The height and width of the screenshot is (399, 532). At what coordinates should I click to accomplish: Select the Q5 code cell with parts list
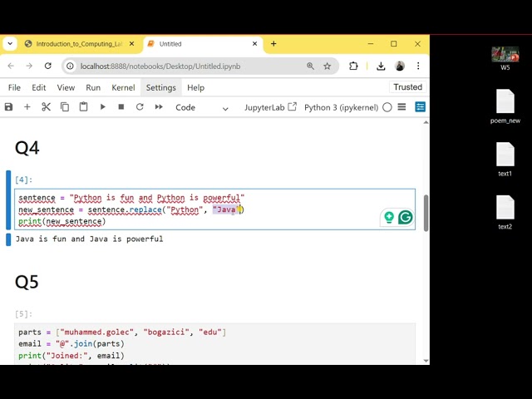214,343
